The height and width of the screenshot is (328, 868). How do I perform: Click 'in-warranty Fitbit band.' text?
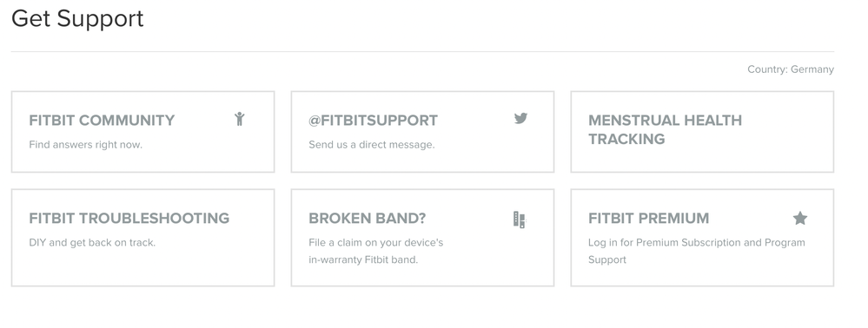pos(363,259)
